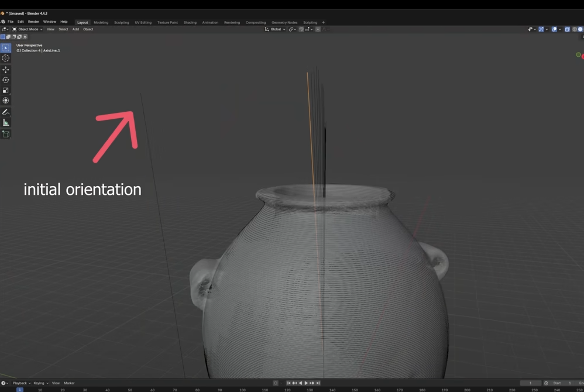Open the Object Mode dropdown
Screen dimensions: 584x392
coord(28,29)
